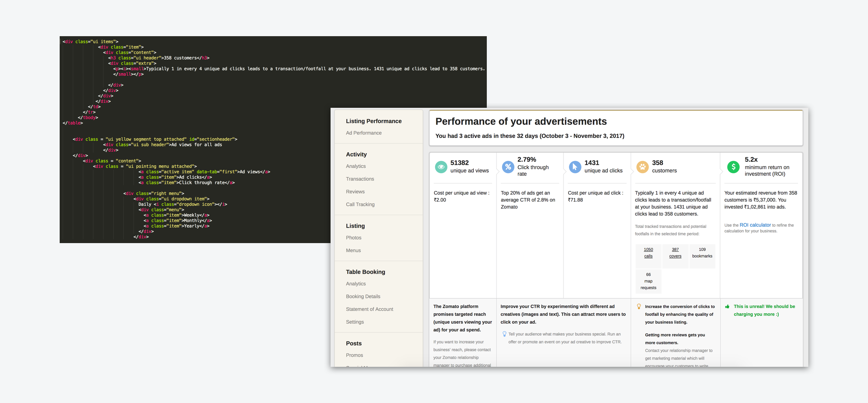Click the 1050 calls link
This screenshot has height=403, width=868.
(648, 253)
